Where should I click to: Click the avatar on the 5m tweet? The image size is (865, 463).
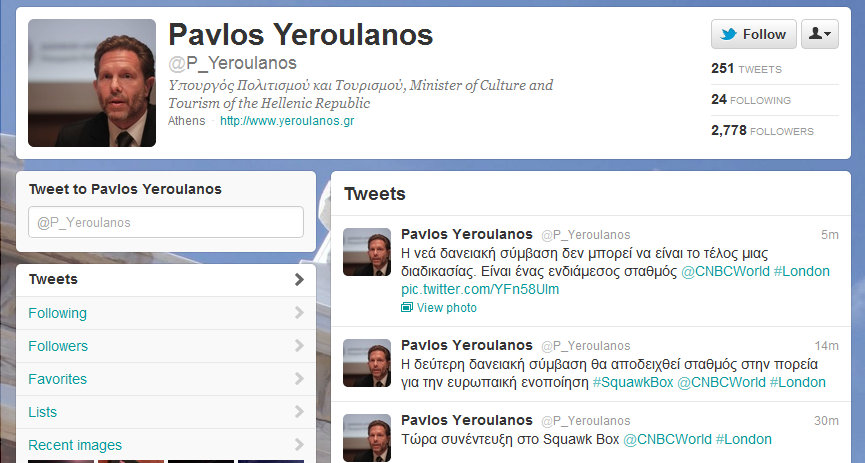tap(367, 252)
